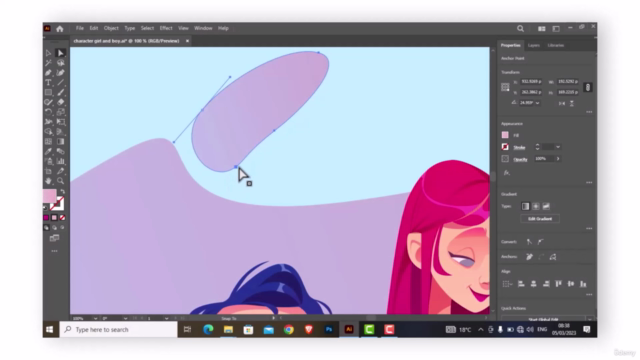
Task: Select the Blend tool
Action: 60,151
